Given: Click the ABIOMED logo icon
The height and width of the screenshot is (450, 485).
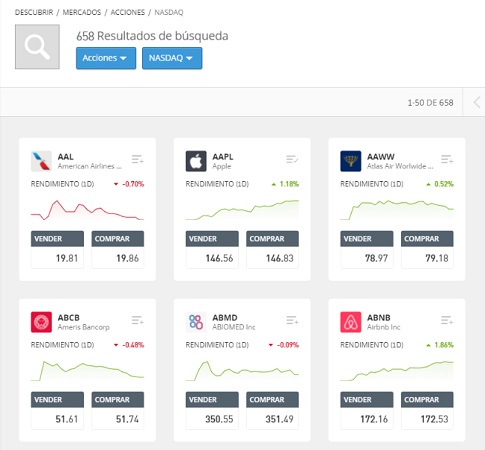Looking at the screenshot, I should 196,322.
